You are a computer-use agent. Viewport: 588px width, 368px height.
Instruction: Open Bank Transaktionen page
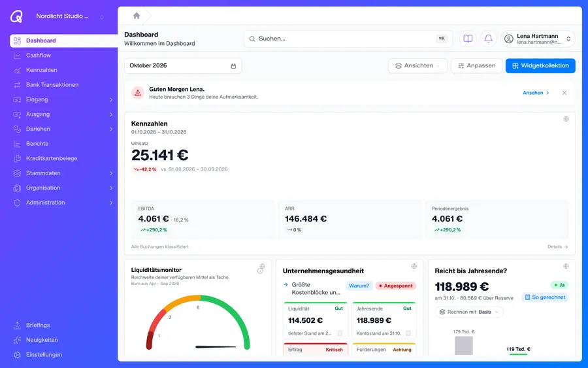(63, 85)
